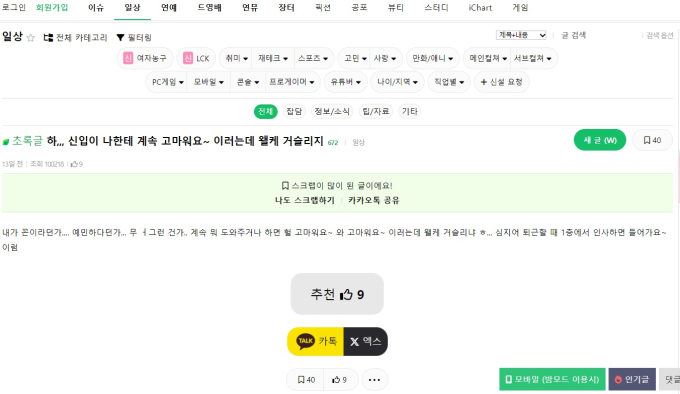Viewport: 680px width, 394px height.
Task: Open the three-dots more options menu
Action: (x=374, y=380)
